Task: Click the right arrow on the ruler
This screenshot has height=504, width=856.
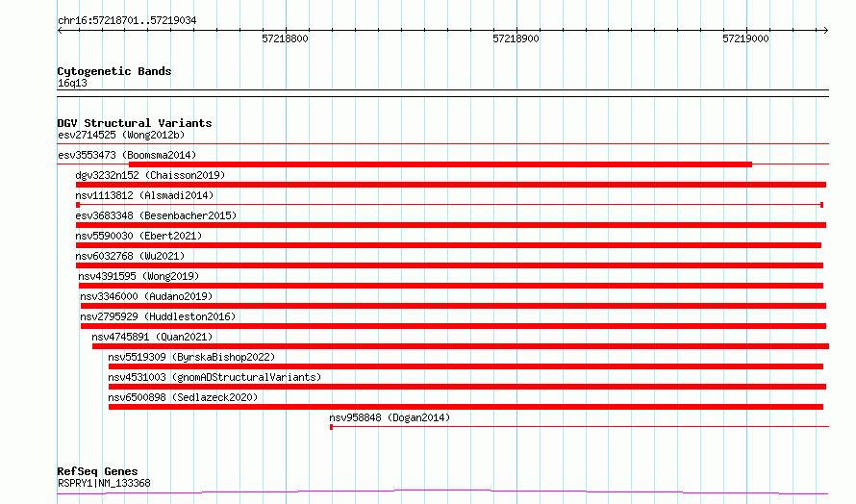Action: [825, 31]
